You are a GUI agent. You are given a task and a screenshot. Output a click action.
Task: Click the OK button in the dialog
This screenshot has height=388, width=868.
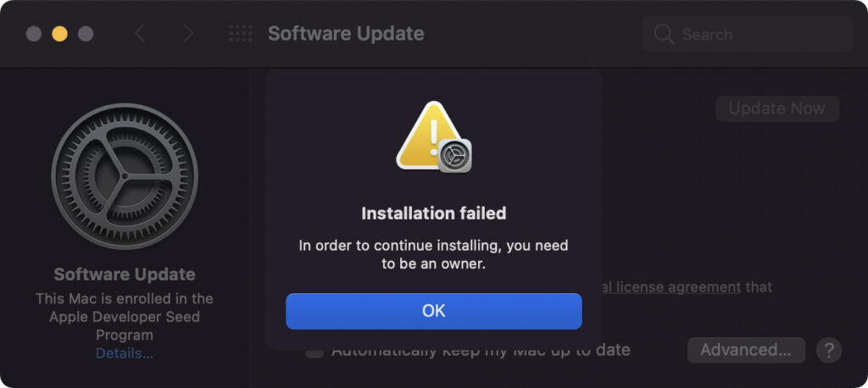click(x=433, y=311)
